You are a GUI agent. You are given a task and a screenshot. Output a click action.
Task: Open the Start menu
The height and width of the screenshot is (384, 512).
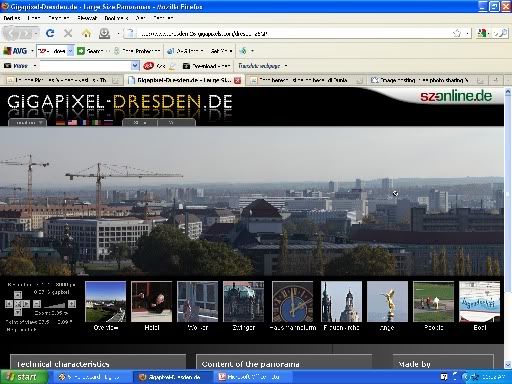coord(23,377)
